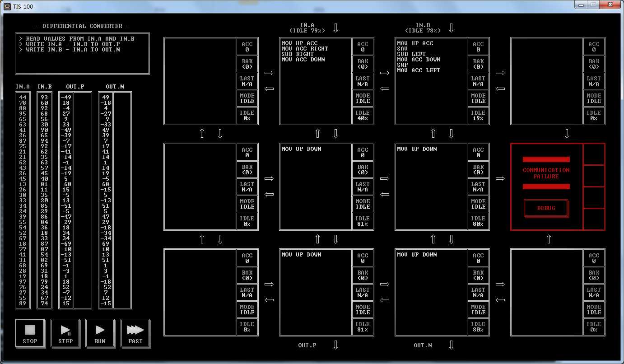The image size is (624, 364).
Task: Click the STEP button
Action: click(65, 333)
